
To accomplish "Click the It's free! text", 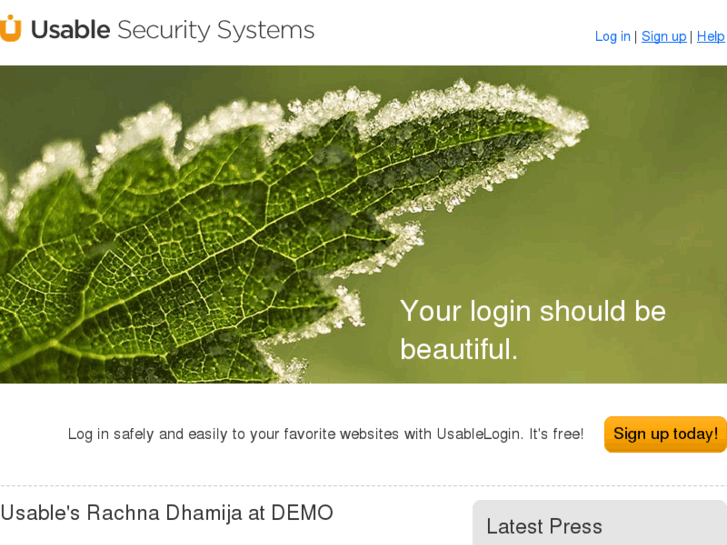I will (x=556, y=434).
